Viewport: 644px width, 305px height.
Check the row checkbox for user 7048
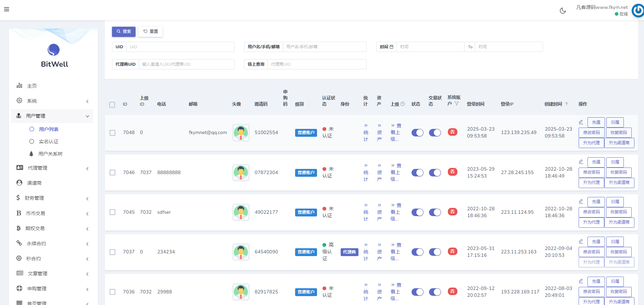point(112,133)
